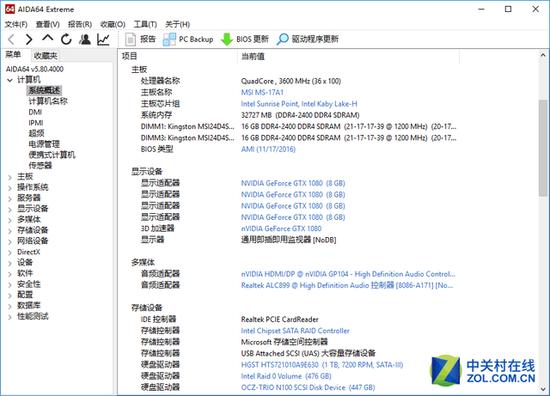
Task: Open OCZ-TRIO N100 SCSI Disk Device link
Action: point(308,388)
